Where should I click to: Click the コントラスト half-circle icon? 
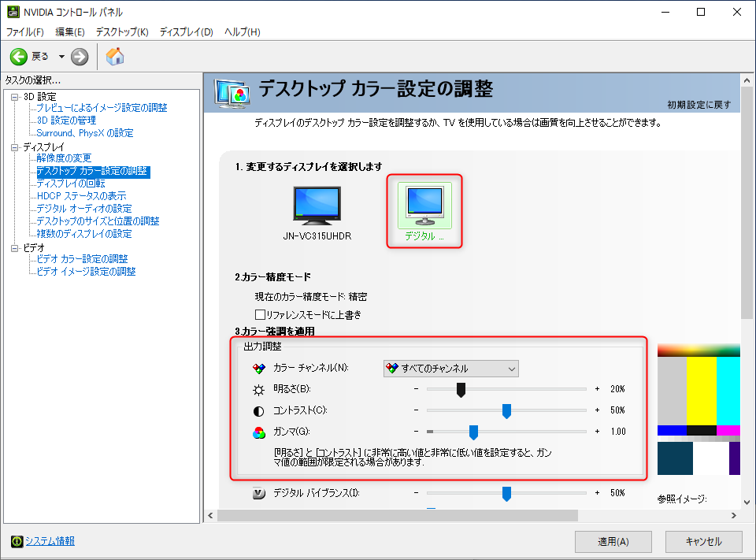[x=259, y=411]
